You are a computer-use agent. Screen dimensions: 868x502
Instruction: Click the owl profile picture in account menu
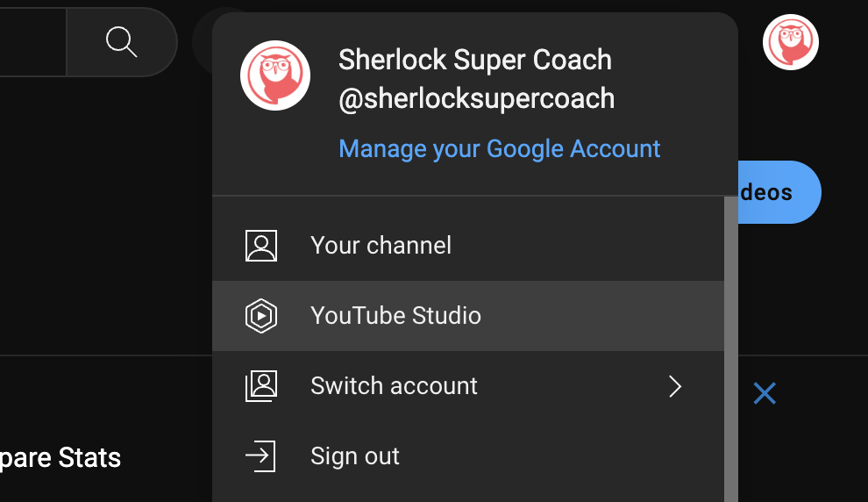point(275,75)
